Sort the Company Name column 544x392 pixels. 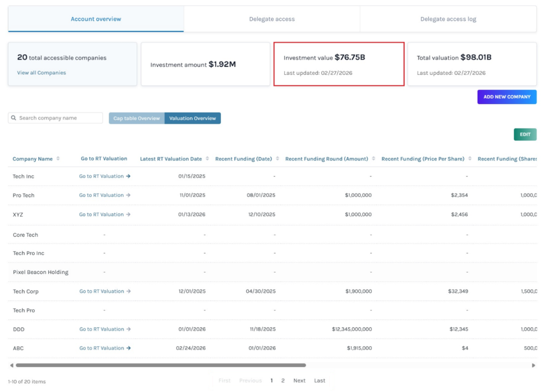[58, 158]
